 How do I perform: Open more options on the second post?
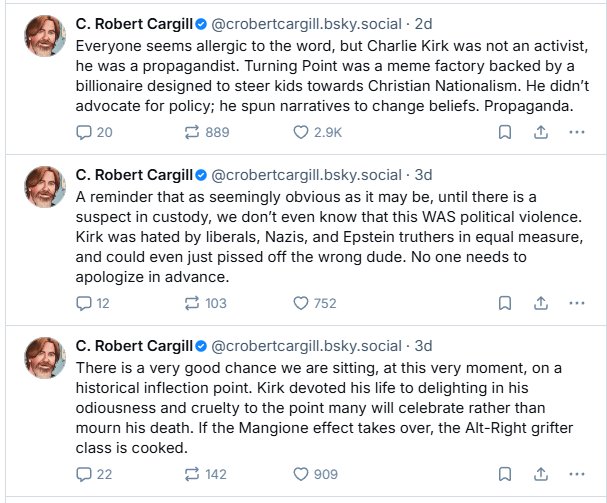click(576, 303)
